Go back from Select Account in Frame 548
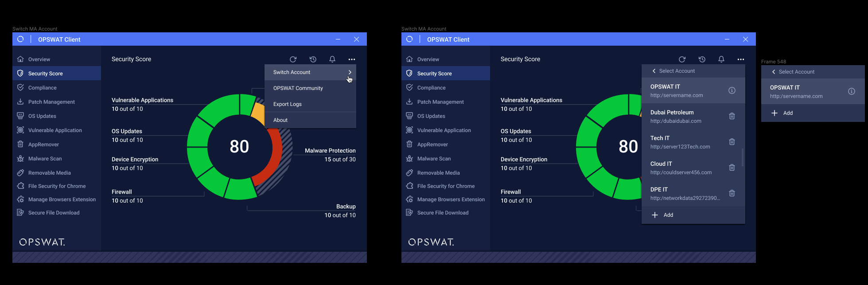Viewport: 868px width, 285px height. click(774, 72)
